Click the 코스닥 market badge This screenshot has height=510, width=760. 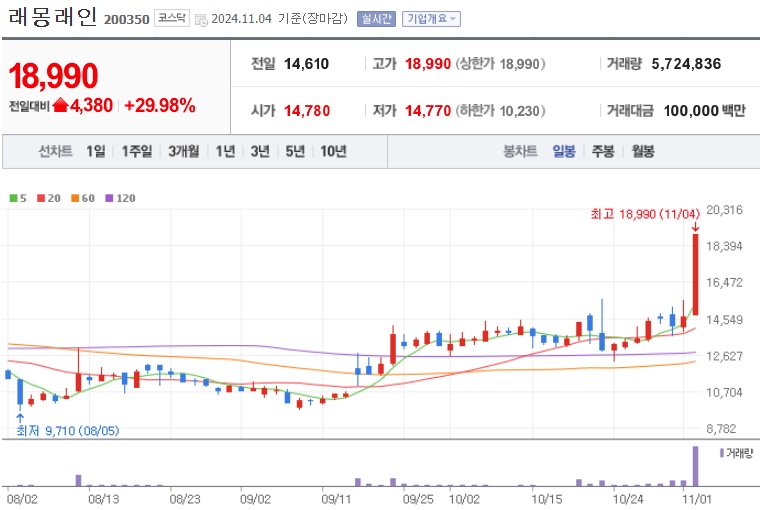(x=172, y=18)
